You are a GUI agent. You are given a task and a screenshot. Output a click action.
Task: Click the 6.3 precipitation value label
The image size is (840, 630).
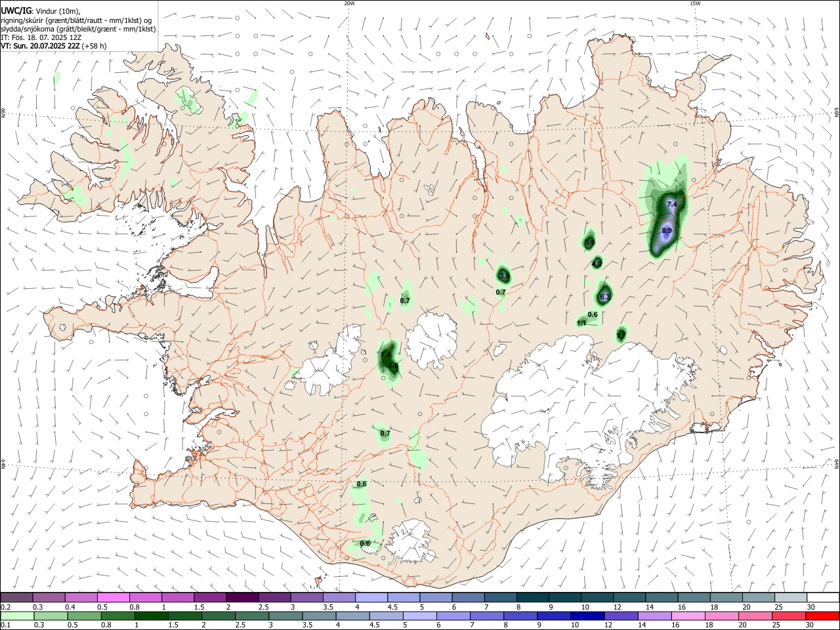605,297
